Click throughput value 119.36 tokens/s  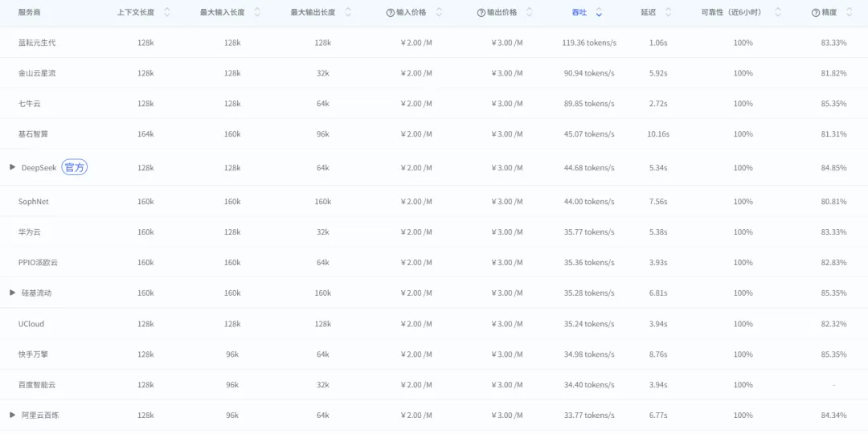tap(588, 43)
